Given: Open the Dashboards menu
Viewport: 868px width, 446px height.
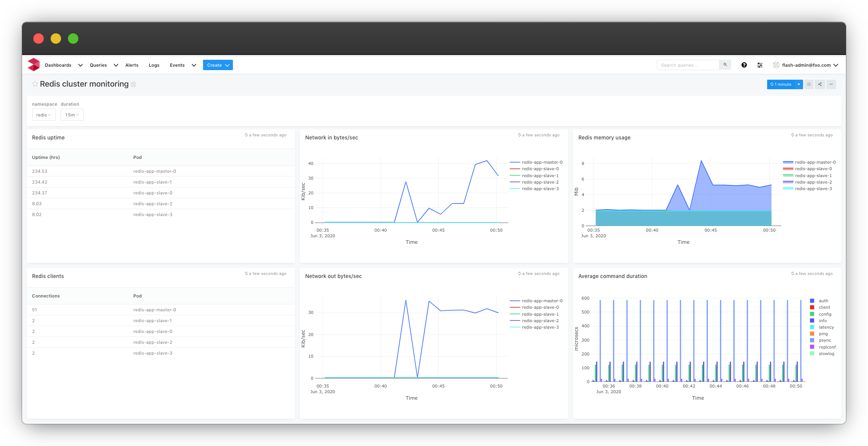Looking at the screenshot, I should click(x=58, y=65).
